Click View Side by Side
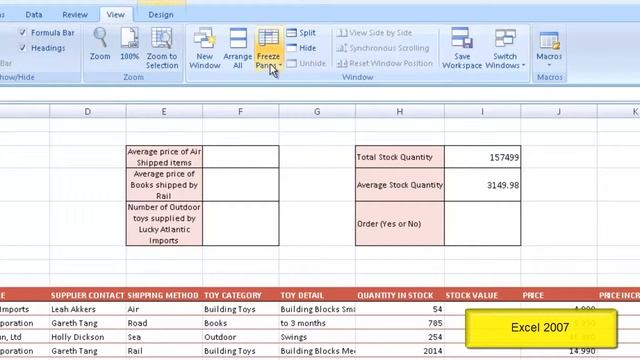640x360 pixels. 374,33
